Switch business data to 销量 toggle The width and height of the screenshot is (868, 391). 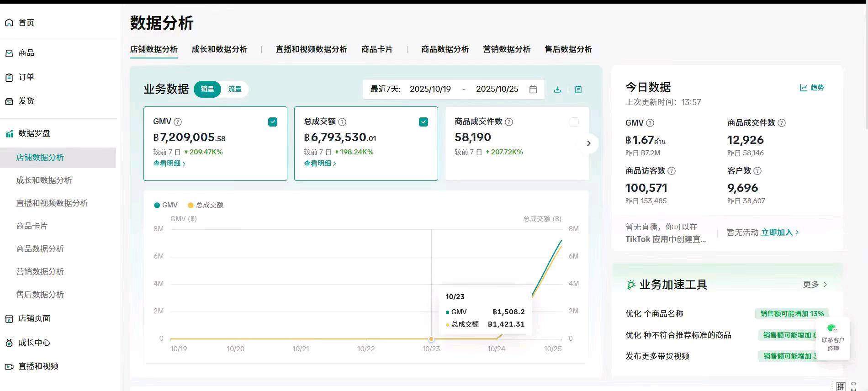(207, 89)
